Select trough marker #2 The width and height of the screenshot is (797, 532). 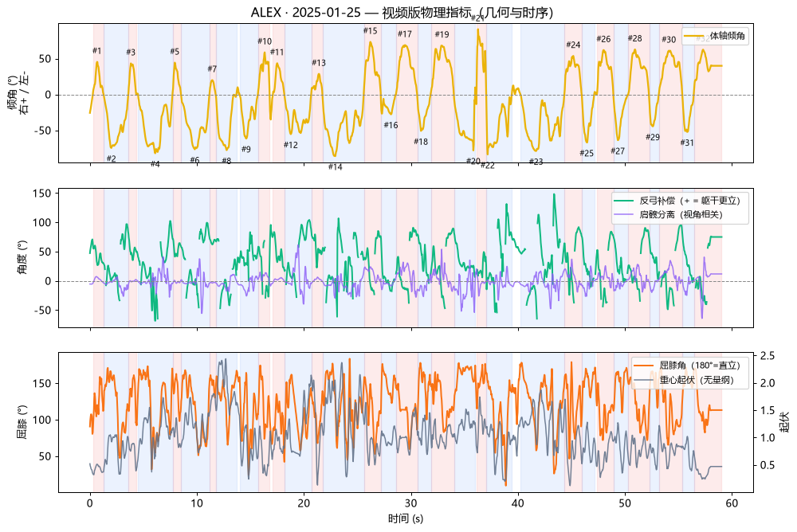pyautogui.click(x=111, y=158)
